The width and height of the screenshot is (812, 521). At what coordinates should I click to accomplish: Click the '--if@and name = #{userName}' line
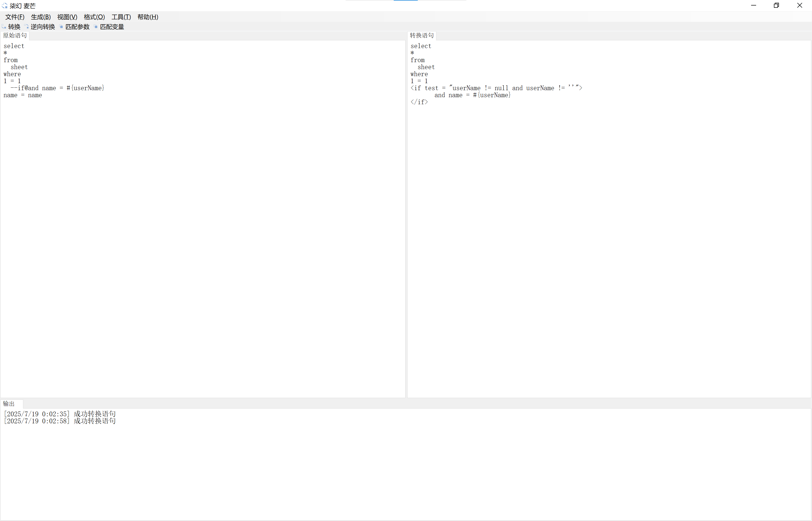58,88
